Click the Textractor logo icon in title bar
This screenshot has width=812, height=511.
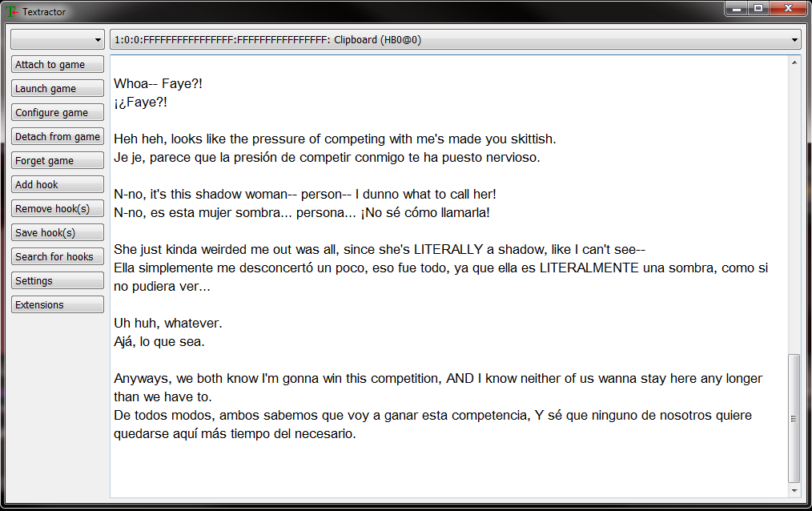pyautogui.click(x=11, y=11)
